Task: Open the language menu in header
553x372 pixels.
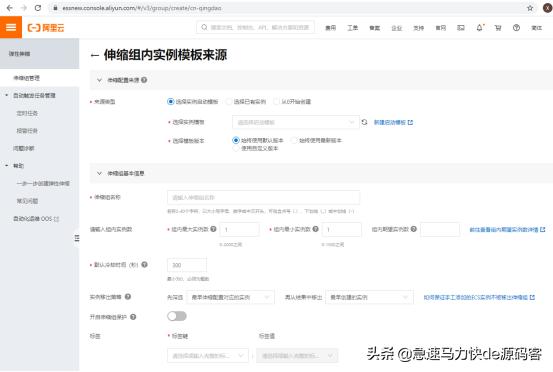Action: (x=536, y=28)
